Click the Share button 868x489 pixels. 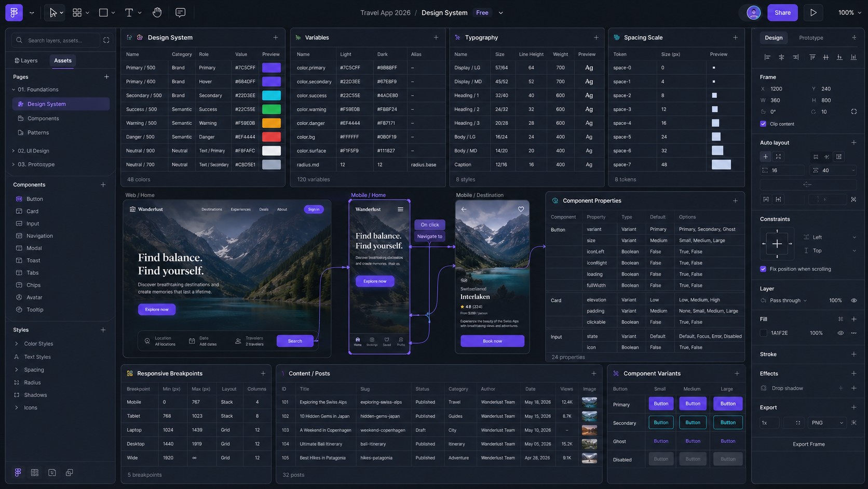[x=782, y=12]
